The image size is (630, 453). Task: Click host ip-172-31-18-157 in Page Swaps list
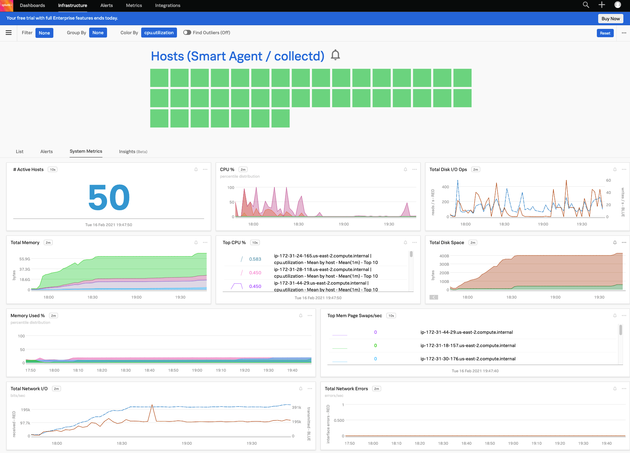(468, 345)
